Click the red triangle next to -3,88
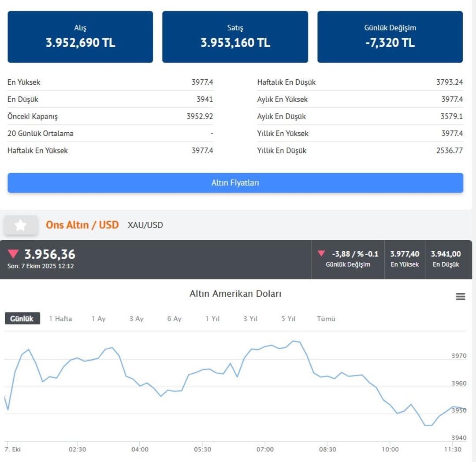This screenshot has width=476, height=462. (x=321, y=253)
